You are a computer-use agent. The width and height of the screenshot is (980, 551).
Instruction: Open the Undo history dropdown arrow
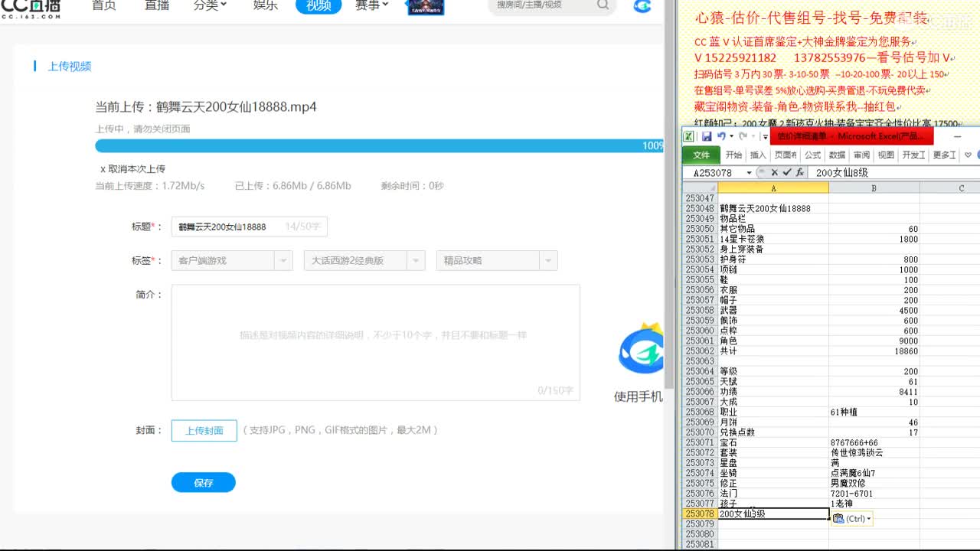730,136
